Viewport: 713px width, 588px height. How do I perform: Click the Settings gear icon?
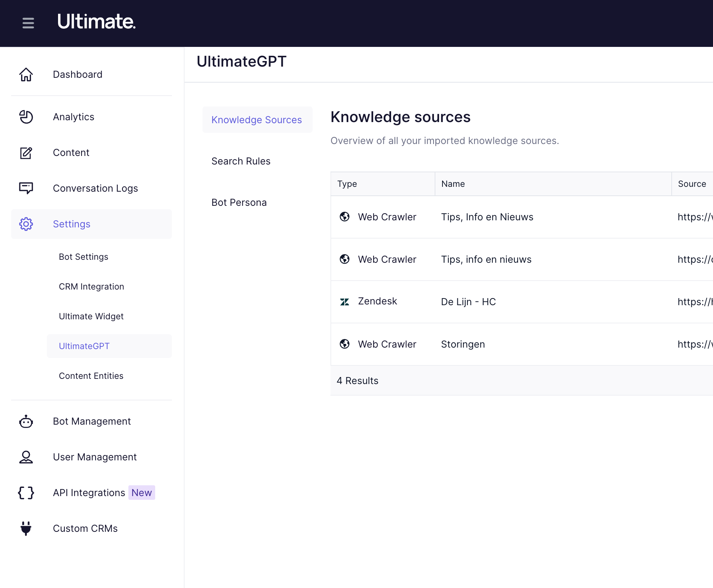[26, 224]
